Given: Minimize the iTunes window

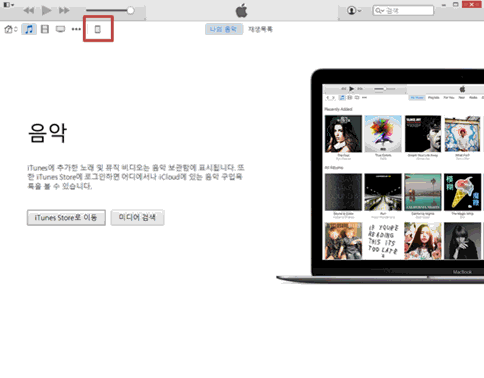Looking at the screenshot, I should [444, 5].
